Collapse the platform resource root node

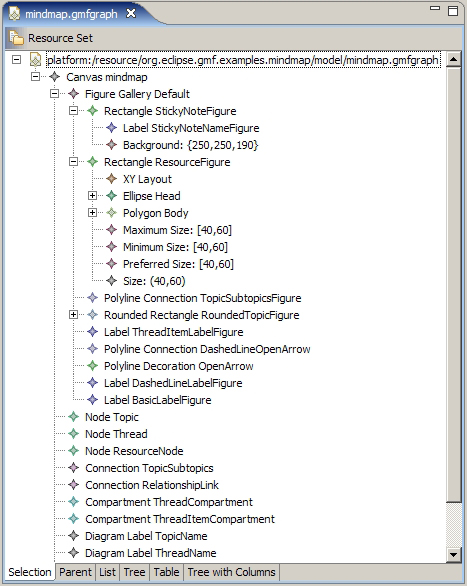(x=16, y=60)
